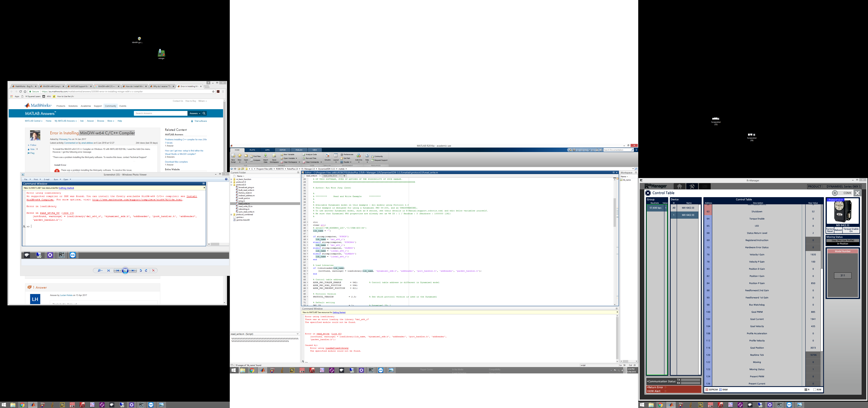Click the EEPROM color swatch in Control Table legend
This screenshot has width=868, height=408.
pyautogui.click(x=707, y=390)
